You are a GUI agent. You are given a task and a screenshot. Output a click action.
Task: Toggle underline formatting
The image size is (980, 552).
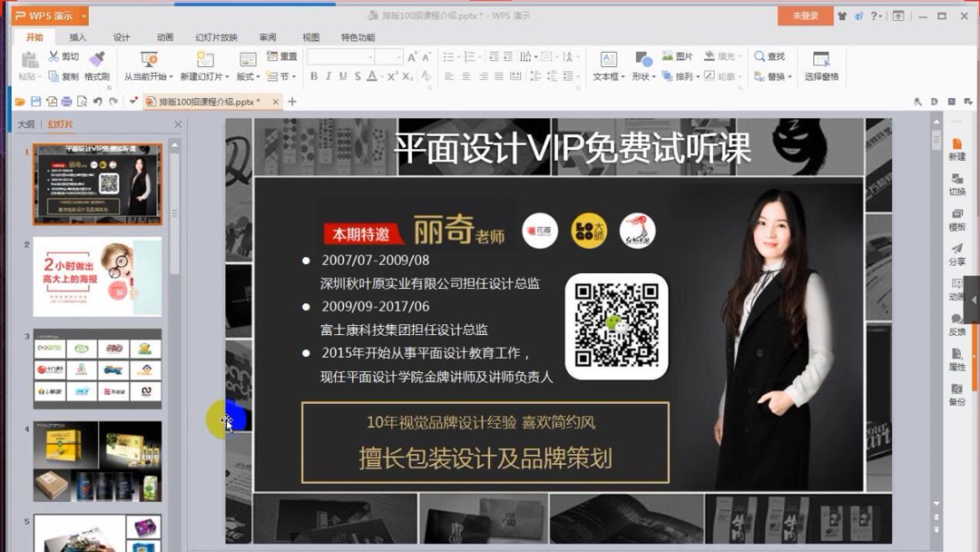point(343,75)
